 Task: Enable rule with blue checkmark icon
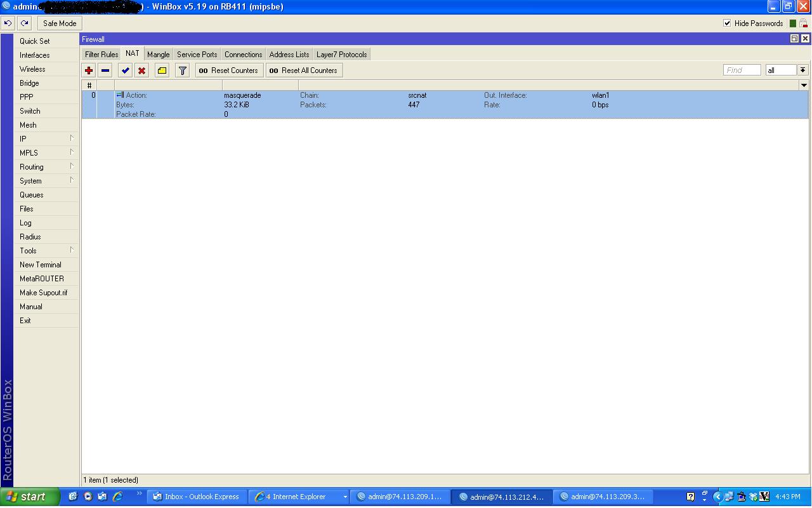pos(126,70)
